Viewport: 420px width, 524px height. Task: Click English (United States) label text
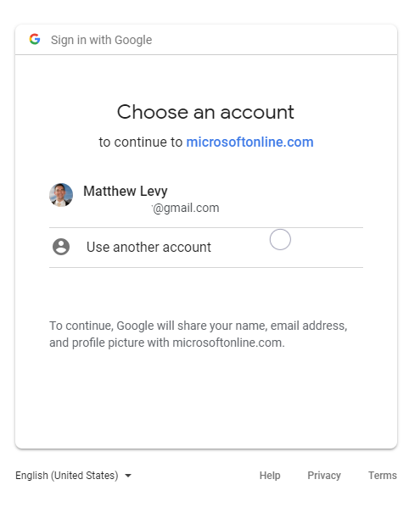point(67,475)
